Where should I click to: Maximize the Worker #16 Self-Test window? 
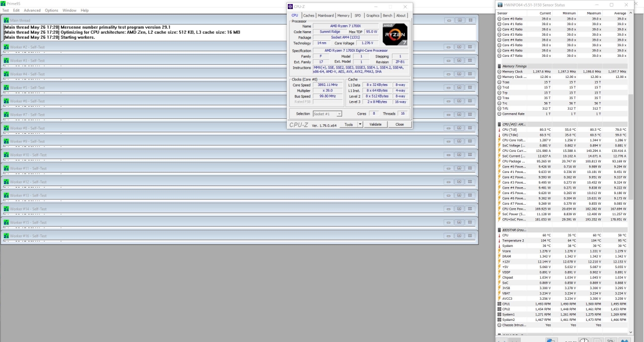[459, 236]
